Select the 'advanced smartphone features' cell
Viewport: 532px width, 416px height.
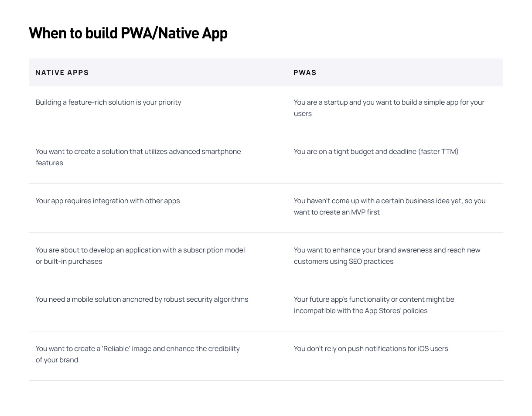pyautogui.click(x=138, y=157)
